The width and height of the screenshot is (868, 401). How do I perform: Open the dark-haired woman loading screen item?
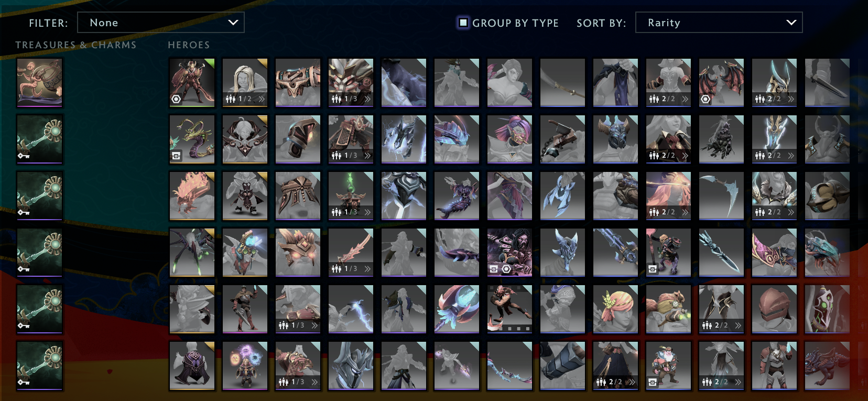(509, 252)
